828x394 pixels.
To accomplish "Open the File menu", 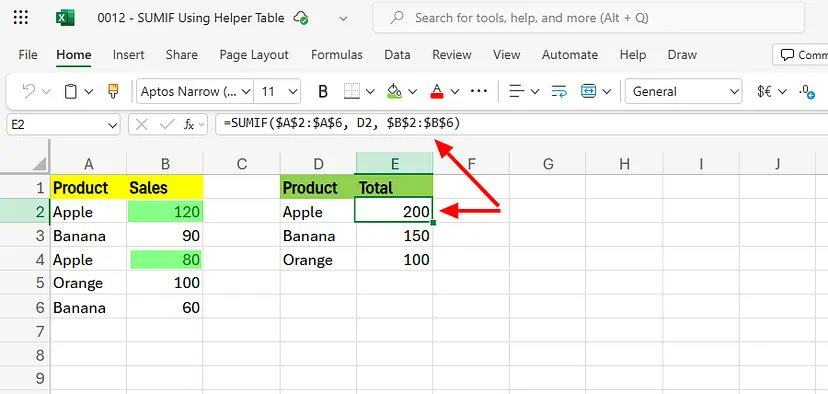I will 27,55.
